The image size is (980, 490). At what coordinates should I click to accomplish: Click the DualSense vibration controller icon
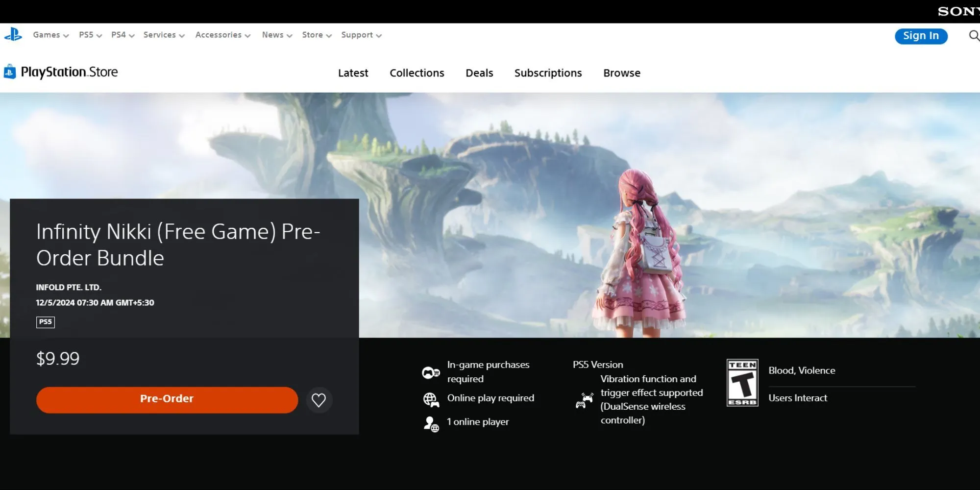click(x=584, y=400)
